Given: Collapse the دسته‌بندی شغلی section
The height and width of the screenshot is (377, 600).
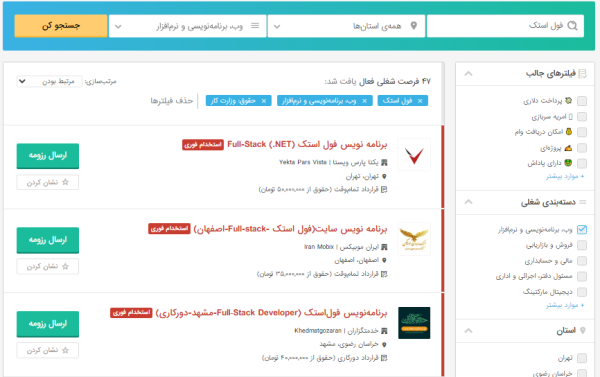Looking at the screenshot, I should click(468, 202).
